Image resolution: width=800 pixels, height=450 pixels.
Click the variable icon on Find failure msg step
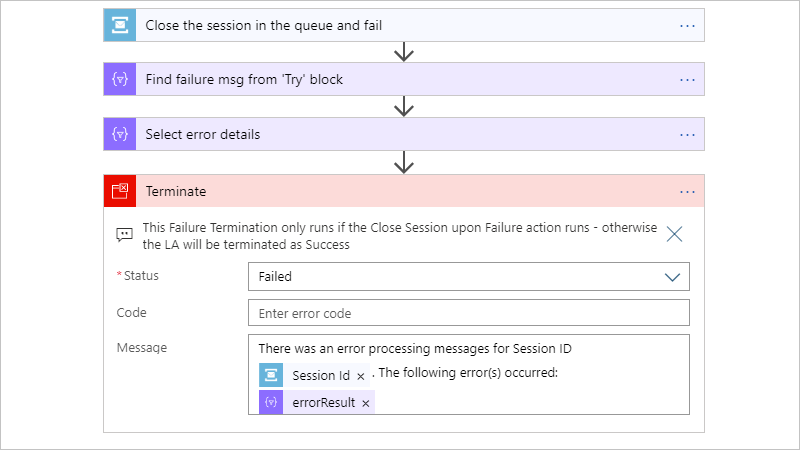tap(120, 79)
